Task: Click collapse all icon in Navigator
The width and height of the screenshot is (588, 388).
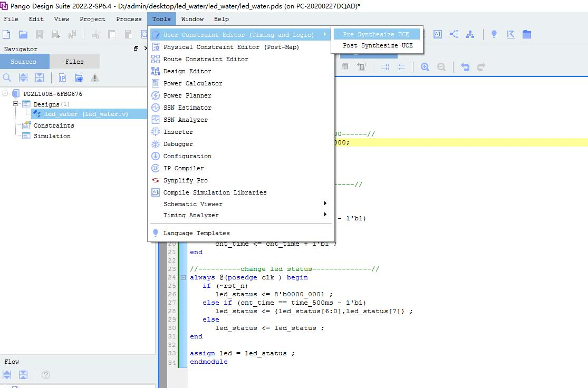Action: 40,77
